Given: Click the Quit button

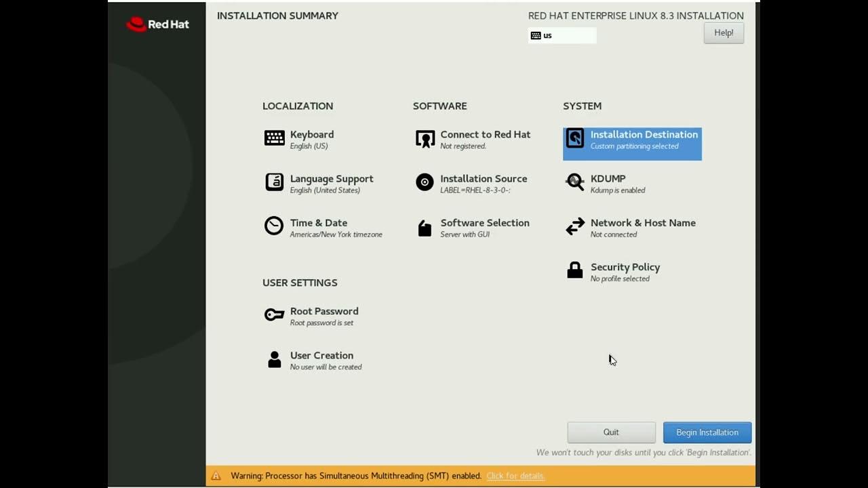Looking at the screenshot, I should (x=611, y=432).
